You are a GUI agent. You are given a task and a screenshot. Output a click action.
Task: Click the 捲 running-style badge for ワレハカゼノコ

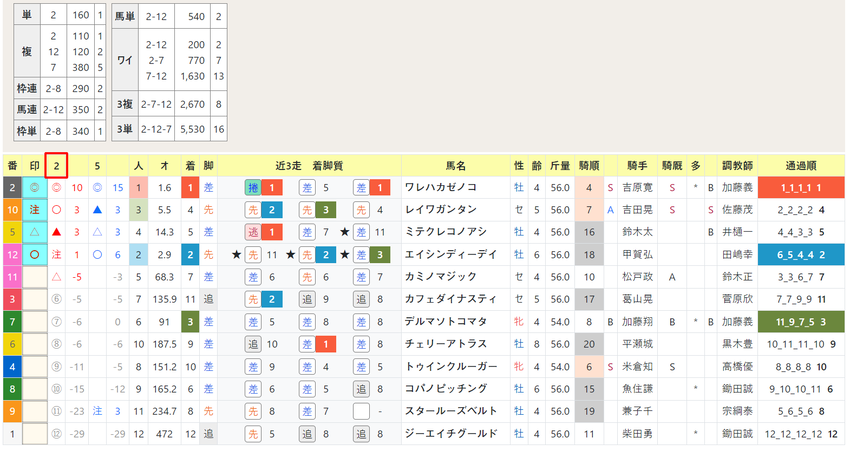pyautogui.click(x=253, y=188)
